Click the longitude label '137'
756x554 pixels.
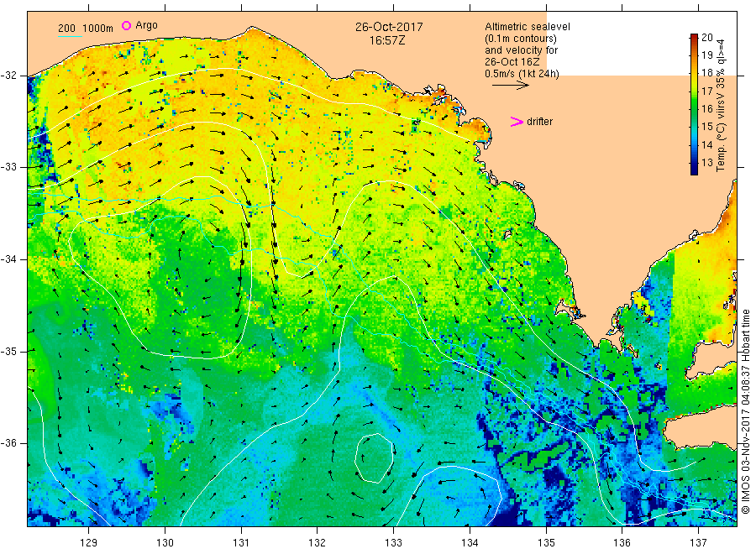pos(698,543)
